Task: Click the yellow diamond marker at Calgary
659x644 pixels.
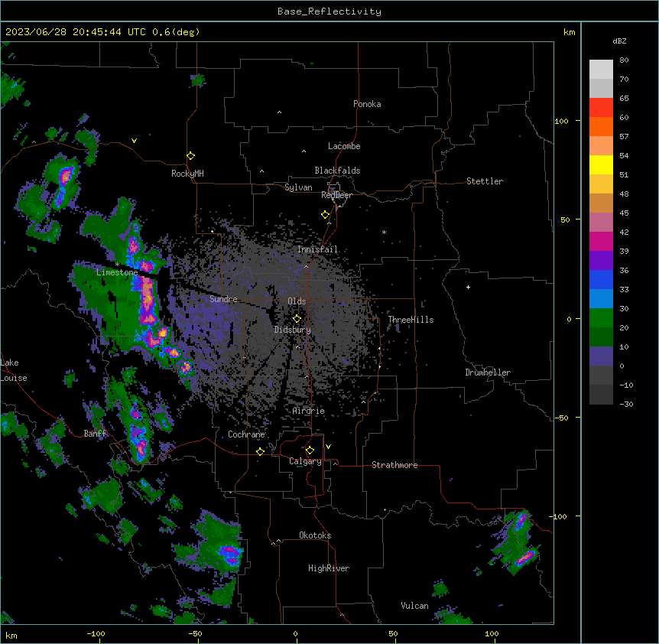Action: [310, 450]
